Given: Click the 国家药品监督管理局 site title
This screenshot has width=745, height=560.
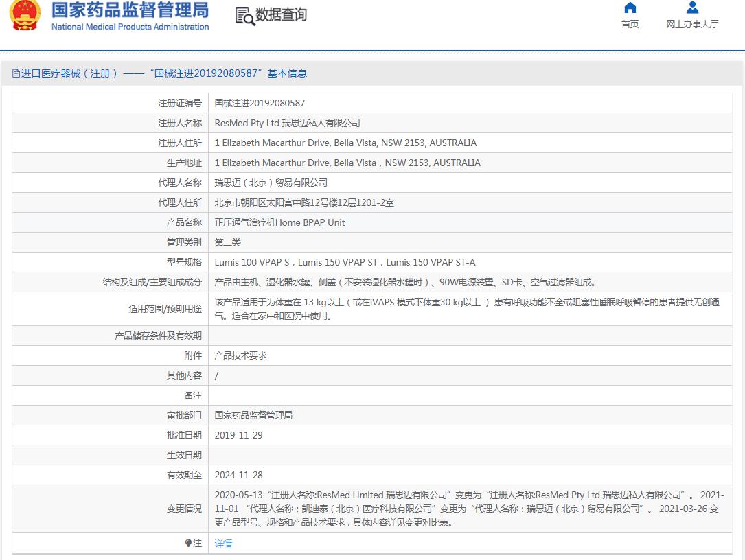Looking at the screenshot, I should click(x=130, y=10).
